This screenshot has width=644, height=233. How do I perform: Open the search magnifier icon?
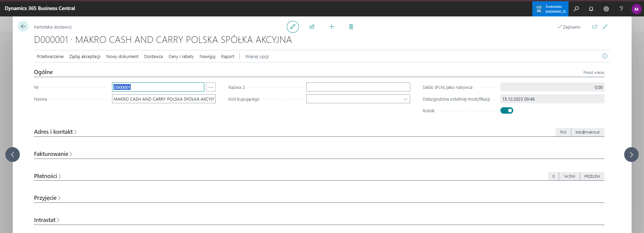(x=576, y=9)
